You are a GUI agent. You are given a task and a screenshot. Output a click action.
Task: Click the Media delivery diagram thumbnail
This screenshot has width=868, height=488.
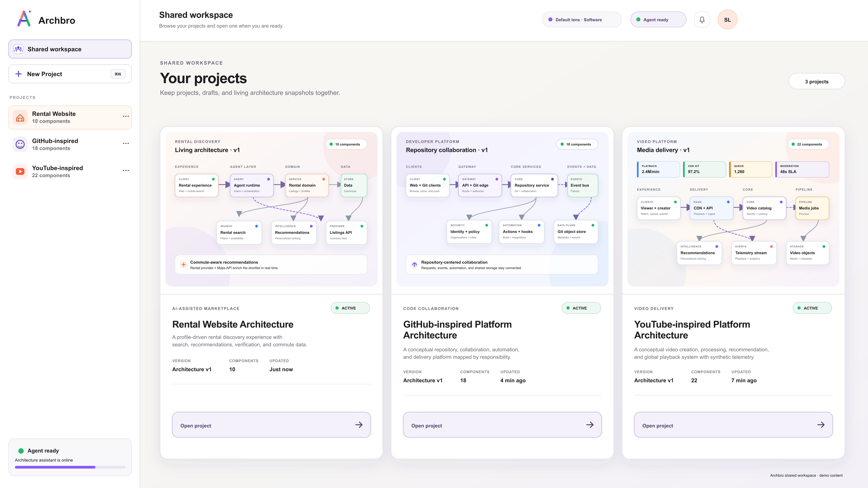click(733, 209)
